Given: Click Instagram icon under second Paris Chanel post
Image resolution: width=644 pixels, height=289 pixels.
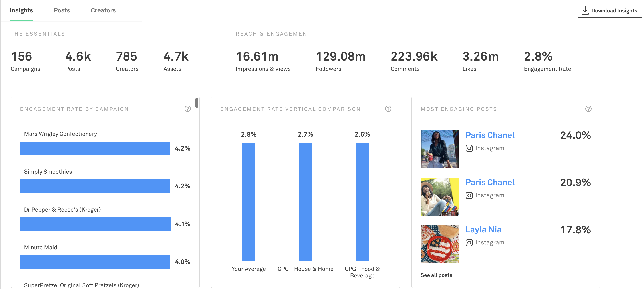Looking at the screenshot, I should click(x=469, y=195).
